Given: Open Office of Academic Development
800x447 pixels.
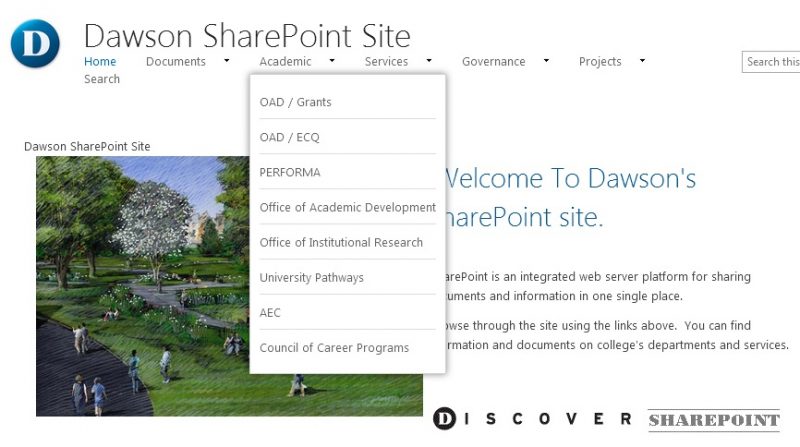Looking at the screenshot, I should tap(347, 208).
